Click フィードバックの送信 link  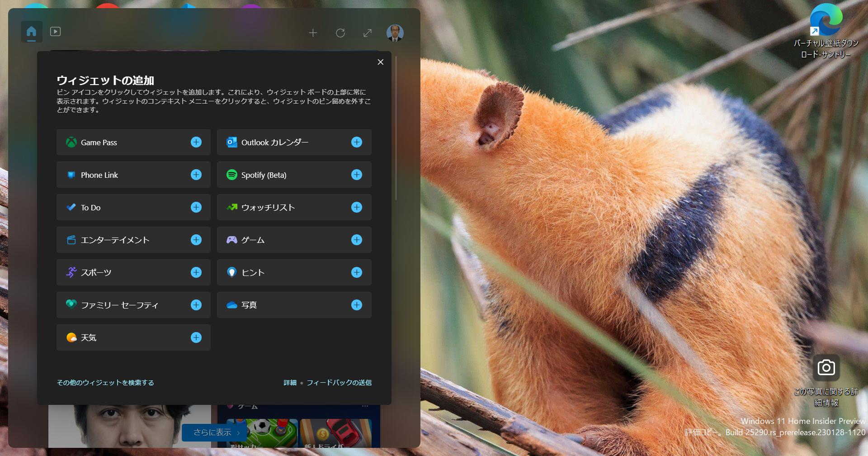point(339,383)
